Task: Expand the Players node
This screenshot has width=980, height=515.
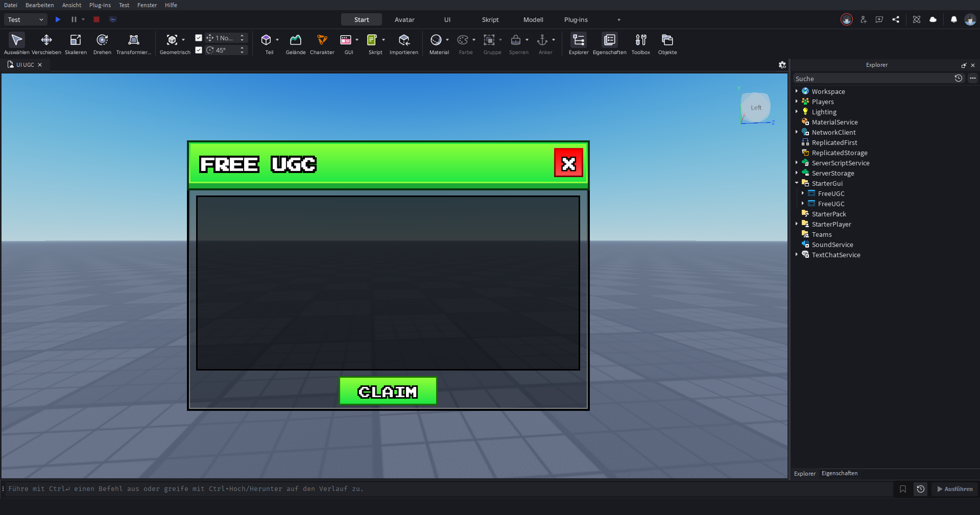Action: tap(797, 102)
